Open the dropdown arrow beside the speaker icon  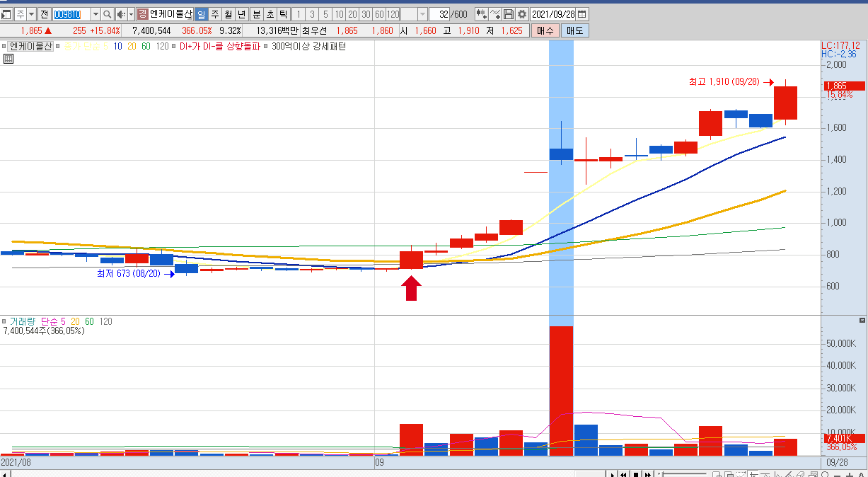tap(131, 14)
